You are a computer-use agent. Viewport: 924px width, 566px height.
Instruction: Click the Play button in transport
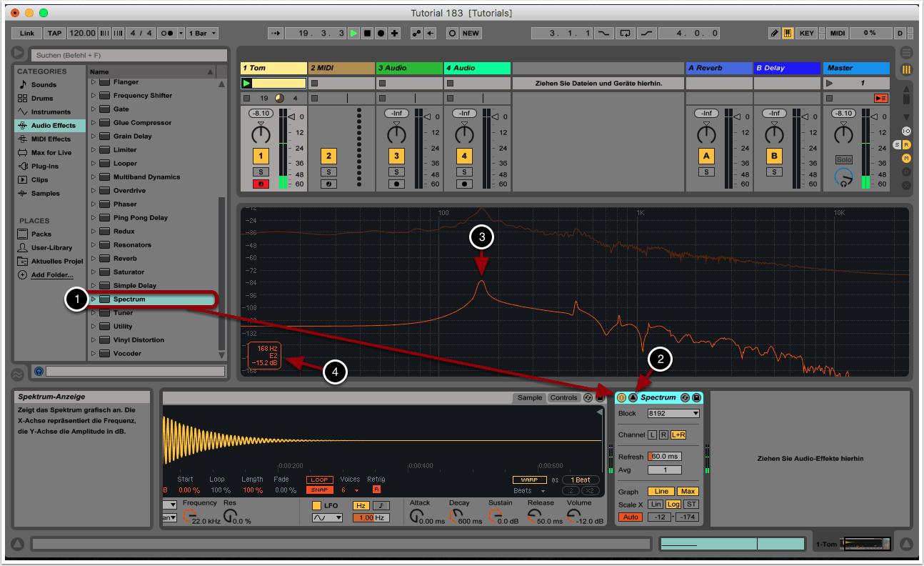(x=353, y=34)
